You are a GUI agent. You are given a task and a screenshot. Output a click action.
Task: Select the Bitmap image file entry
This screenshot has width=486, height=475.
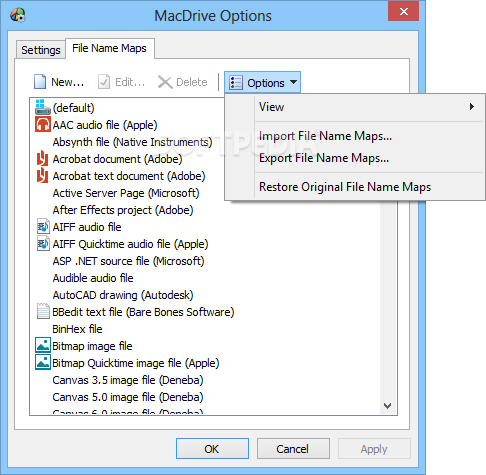[92, 346]
